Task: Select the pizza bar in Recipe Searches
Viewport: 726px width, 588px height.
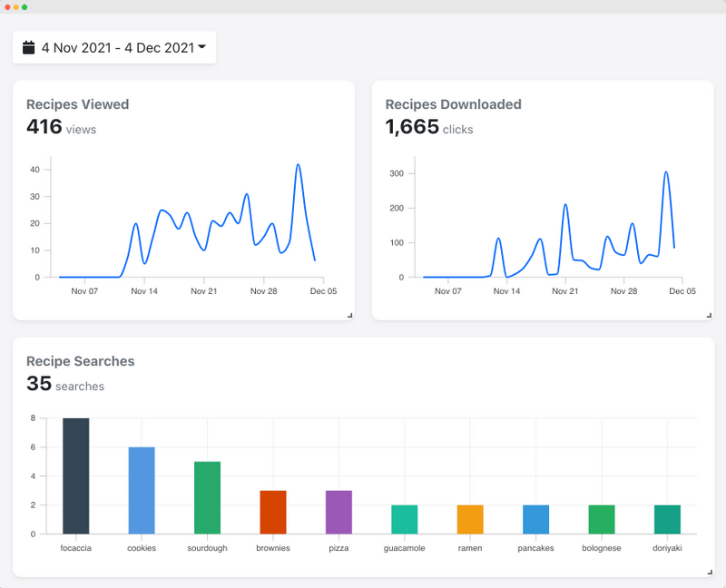Action: coord(338,513)
